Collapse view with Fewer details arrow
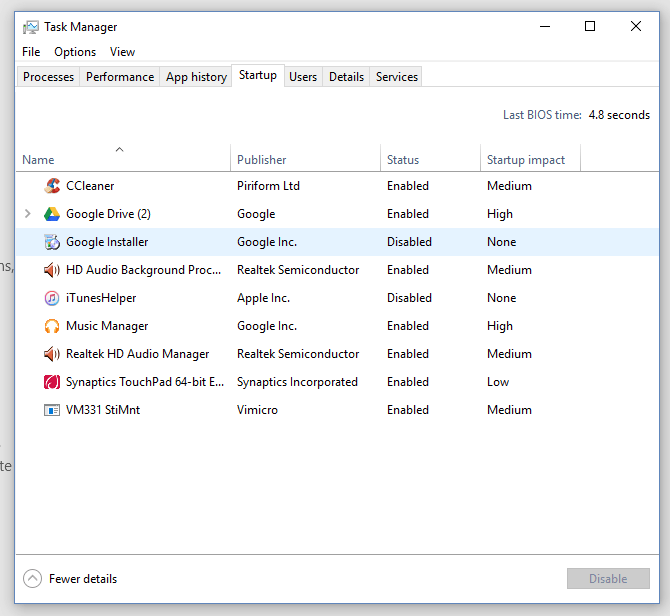 [x=33, y=579]
